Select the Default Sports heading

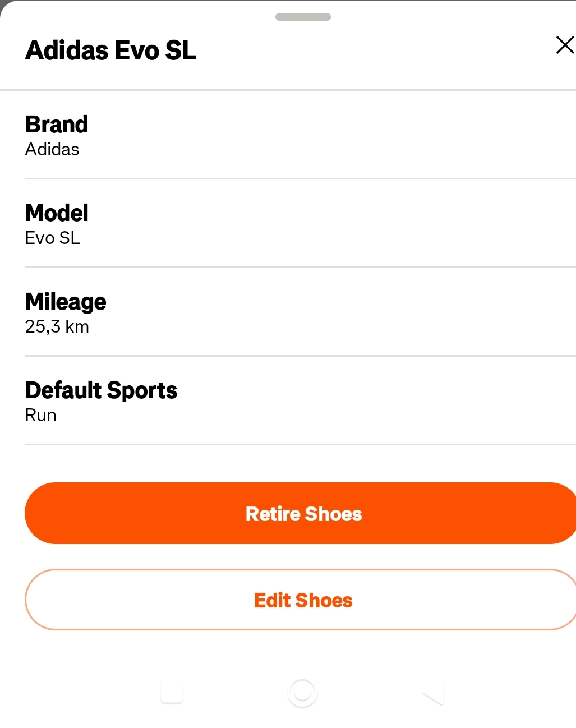pos(101,390)
